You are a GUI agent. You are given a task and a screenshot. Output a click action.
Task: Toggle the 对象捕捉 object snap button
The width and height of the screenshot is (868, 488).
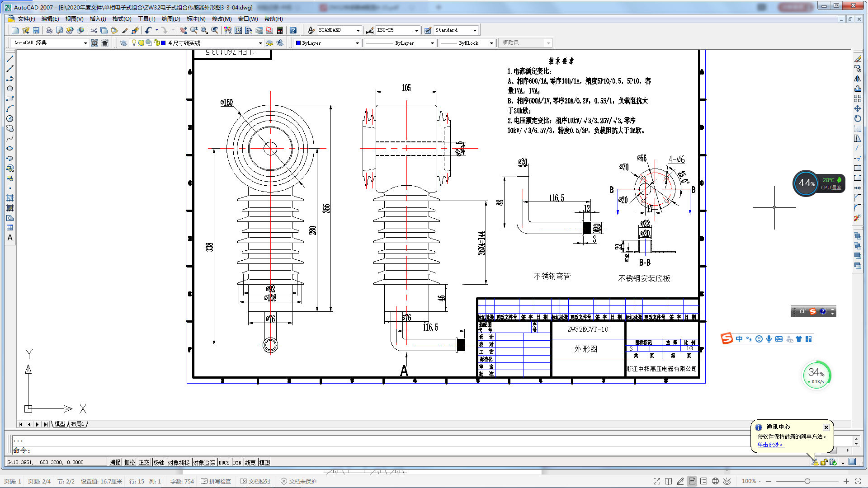click(x=179, y=462)
